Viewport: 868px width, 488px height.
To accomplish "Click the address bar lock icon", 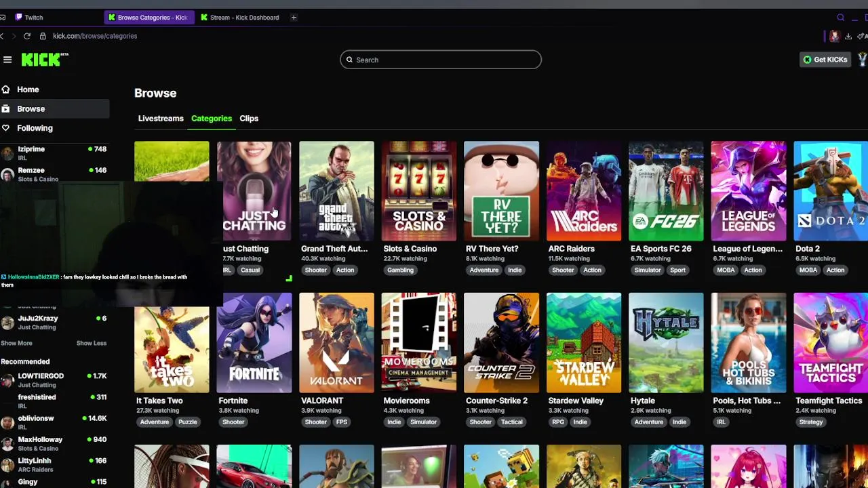I will pyautogui.click(x=43, y=36).
